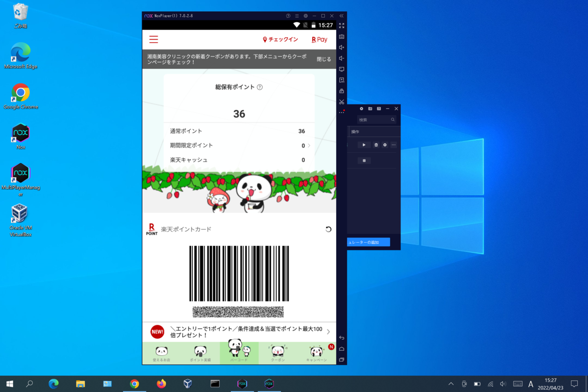The image size is (588, 392).
Task: Open NoxPlayer screen display tool
Action: (x=342, y=69)
